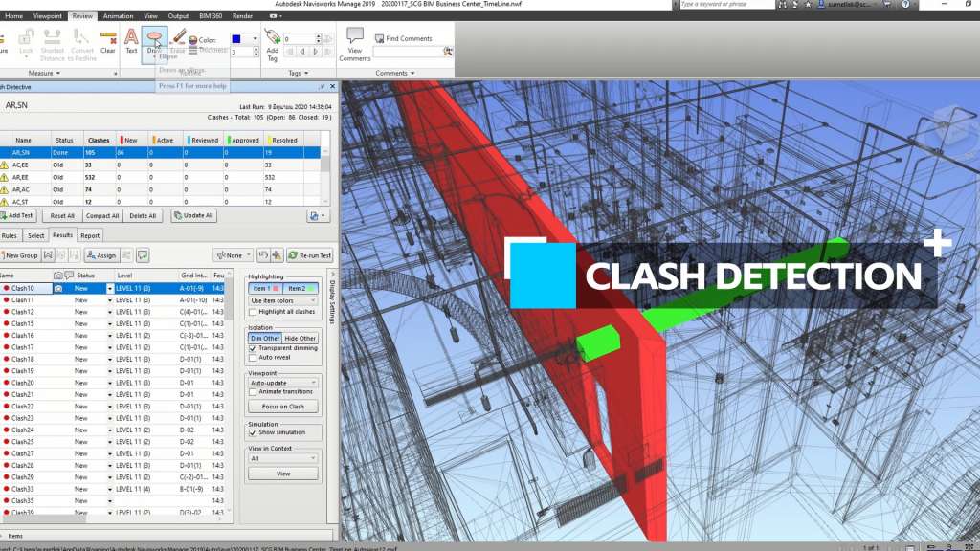Click the View button in View in Context
This screenshot has width=980, height=551.
tap(283, 474)
